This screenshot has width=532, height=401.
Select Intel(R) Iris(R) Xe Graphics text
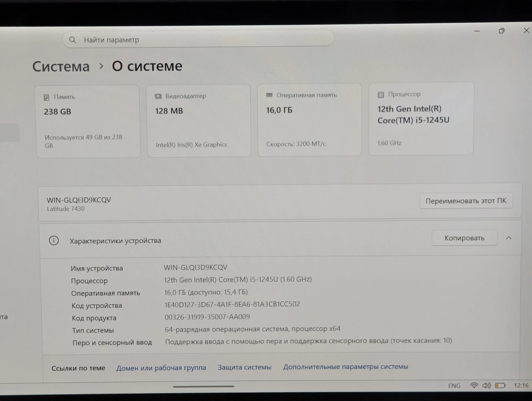point(192,145)
